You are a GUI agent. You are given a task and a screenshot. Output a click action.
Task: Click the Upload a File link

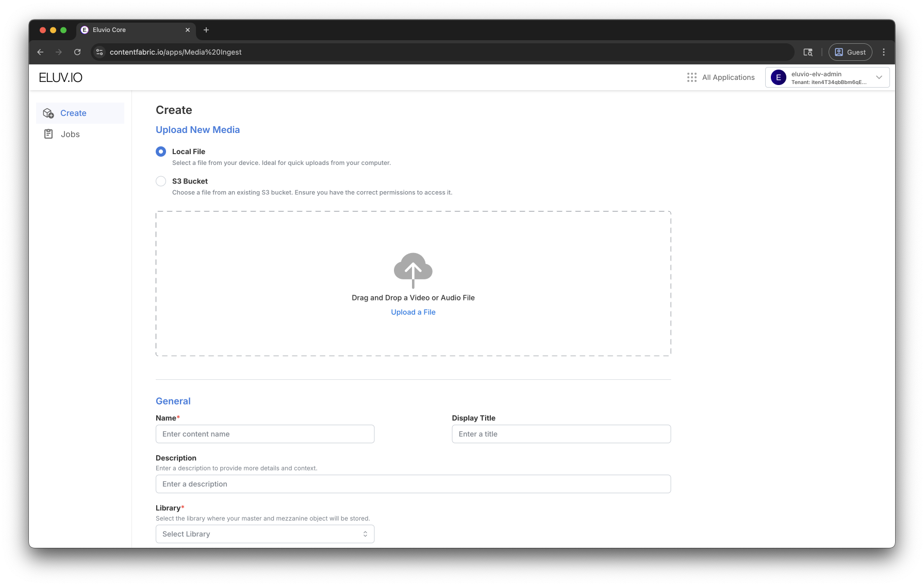pos(413,312)
